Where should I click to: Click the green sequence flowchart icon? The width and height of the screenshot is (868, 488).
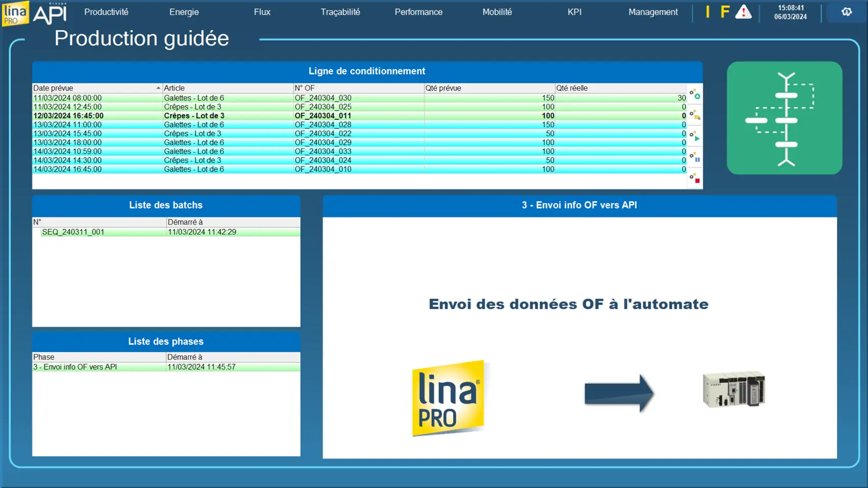click(784, 118)
